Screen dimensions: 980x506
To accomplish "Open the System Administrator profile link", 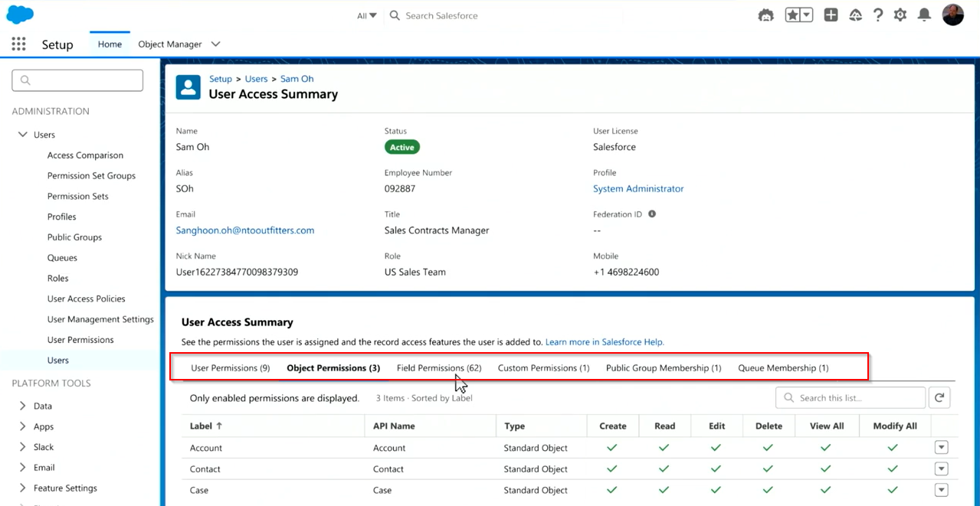I will [638, 188].
